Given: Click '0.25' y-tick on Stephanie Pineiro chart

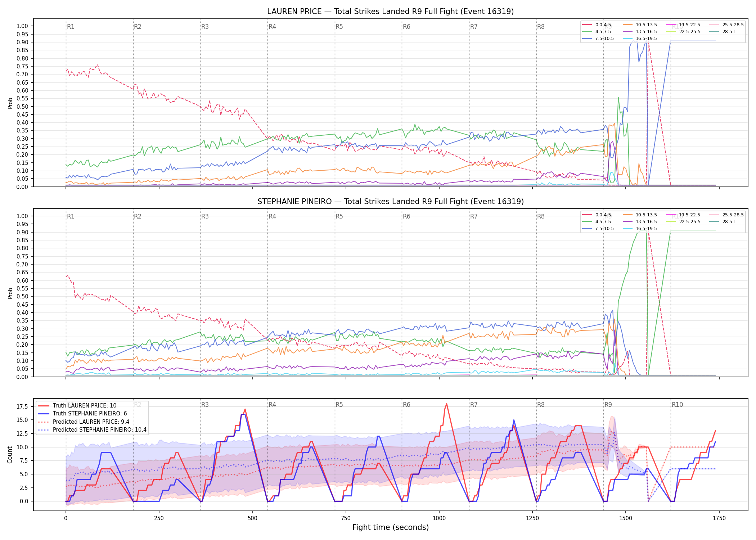Looking at the screenshot, I should pyautogui.click(x=22, y=337).
